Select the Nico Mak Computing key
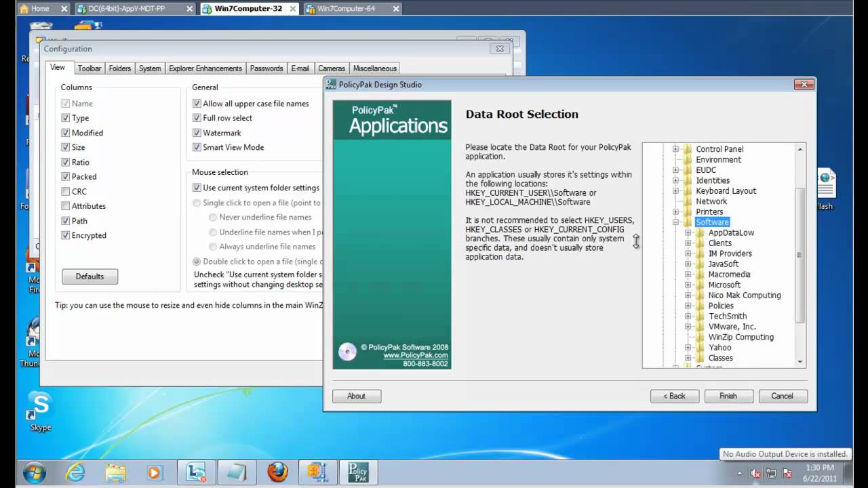 [745, 296]
